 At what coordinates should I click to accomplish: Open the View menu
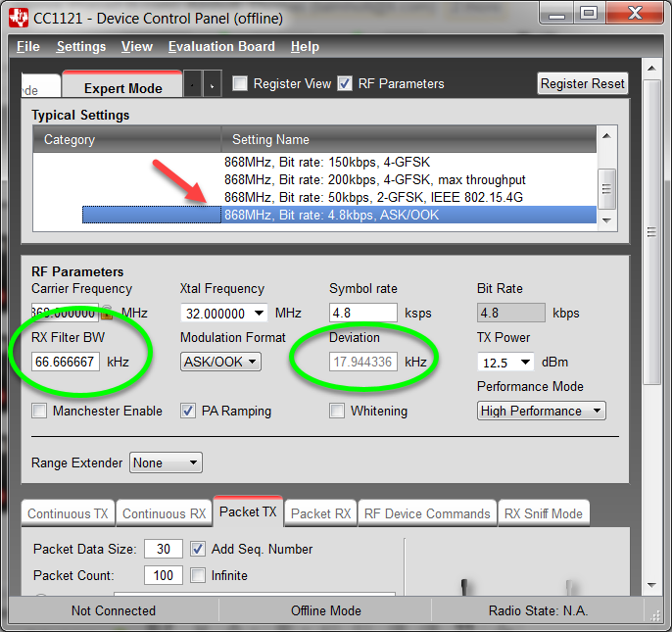point(137,46)
